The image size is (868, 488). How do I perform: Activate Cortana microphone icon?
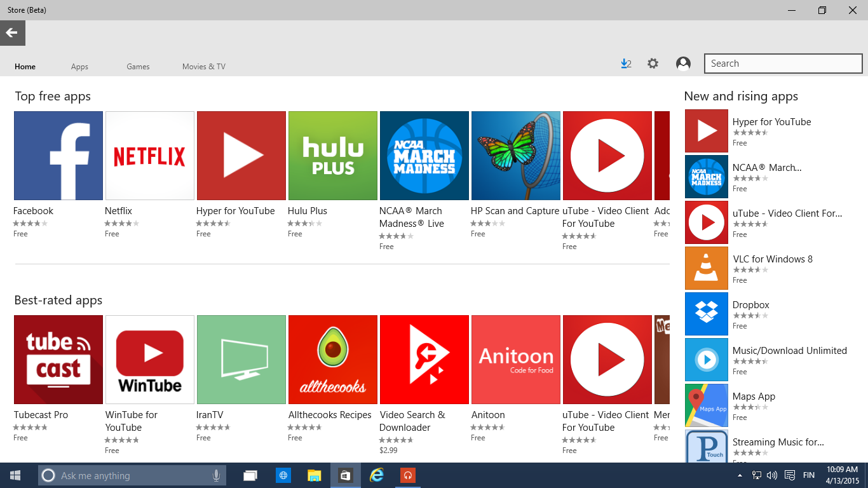coord(217,475)
